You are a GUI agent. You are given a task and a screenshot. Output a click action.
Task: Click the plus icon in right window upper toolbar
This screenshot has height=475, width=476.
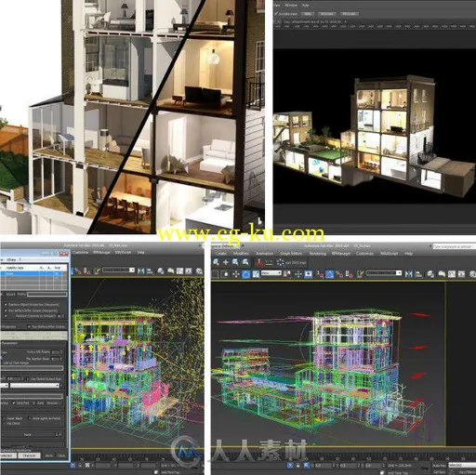(x=226, y=262)
